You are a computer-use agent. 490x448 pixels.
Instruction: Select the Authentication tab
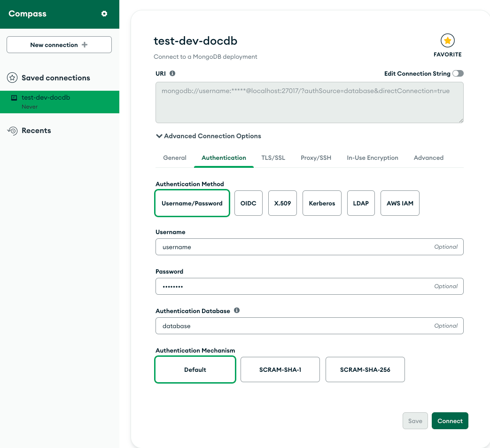pos(224,158)
